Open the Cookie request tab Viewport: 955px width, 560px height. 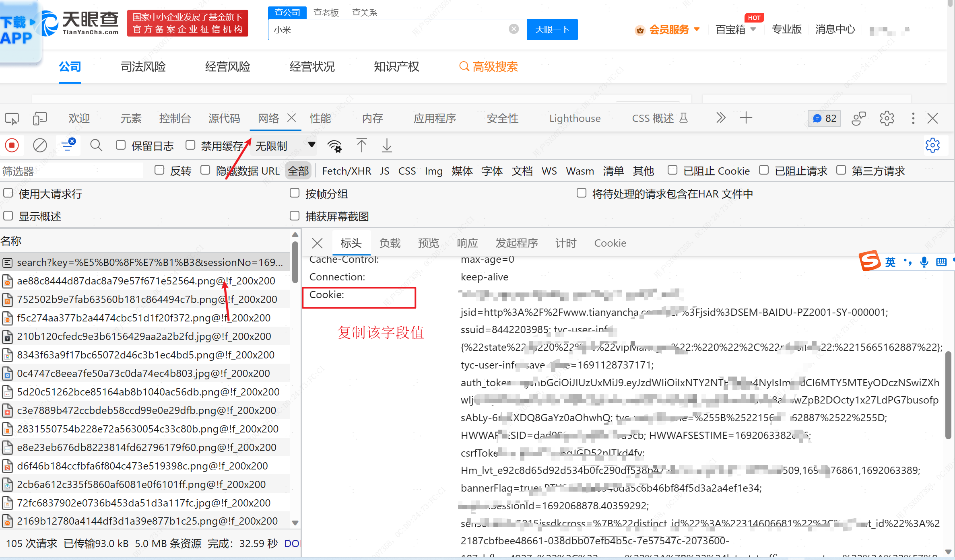(610, 243)
